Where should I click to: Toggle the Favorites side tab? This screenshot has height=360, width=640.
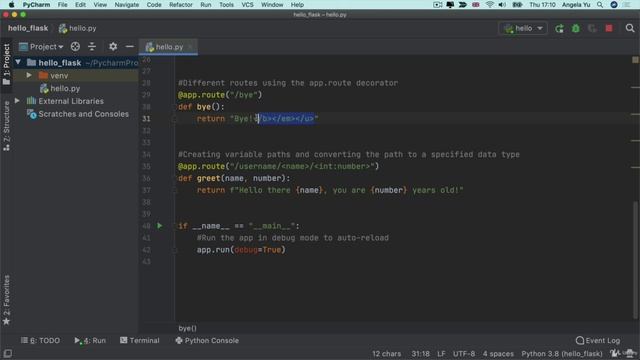click(6, 300)
